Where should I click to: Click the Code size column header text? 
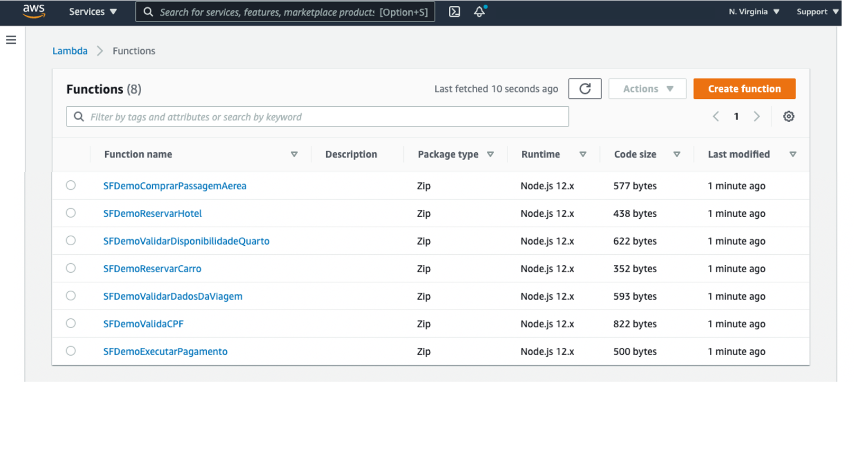[x=635, y=154]
